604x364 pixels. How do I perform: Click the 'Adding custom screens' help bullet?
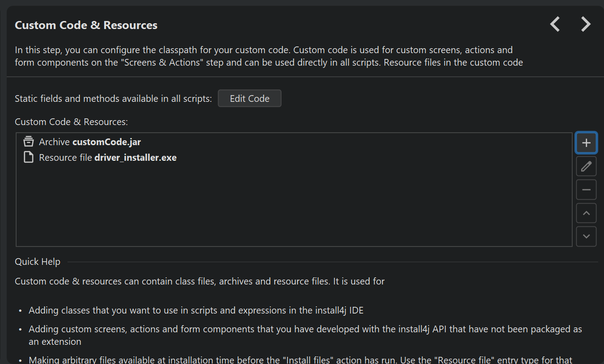click(305, 330)
